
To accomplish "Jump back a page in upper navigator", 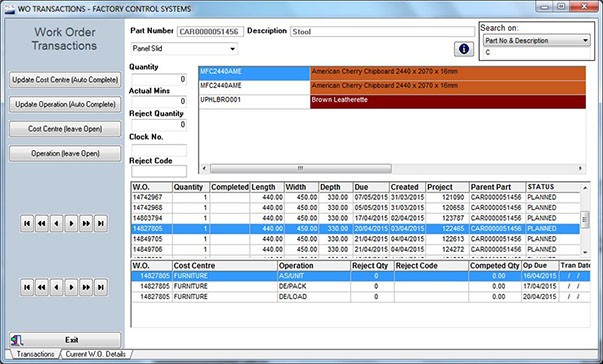I will coord(42,223).
